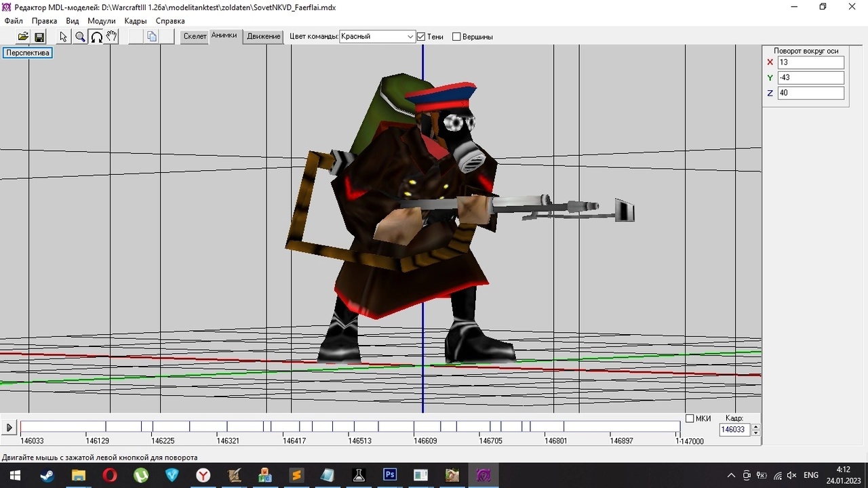Disable the Тени shadows checkbox
The height and width of the screenshot is (488, 868).
point(421,37)
